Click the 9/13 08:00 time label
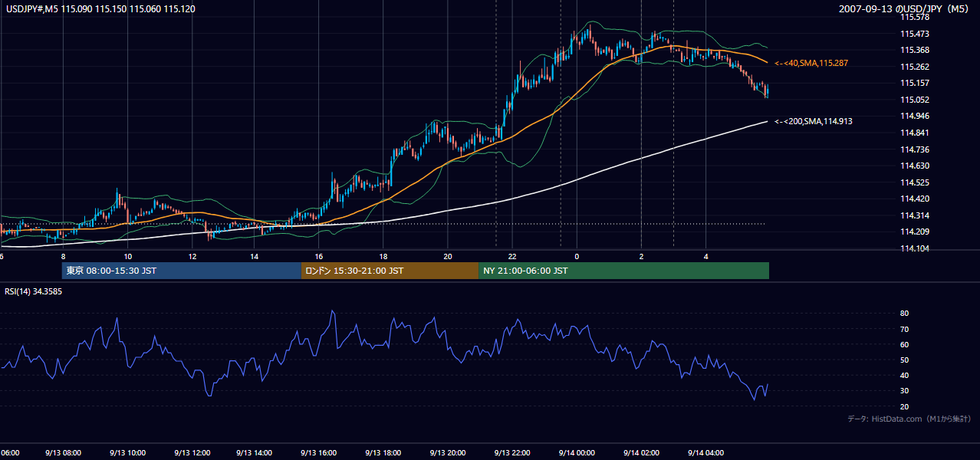The image size is (980, 460). (63, 453)
